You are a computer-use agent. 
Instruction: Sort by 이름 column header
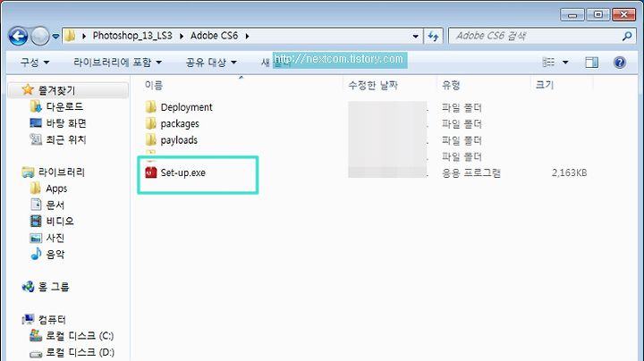coord(154,85)
